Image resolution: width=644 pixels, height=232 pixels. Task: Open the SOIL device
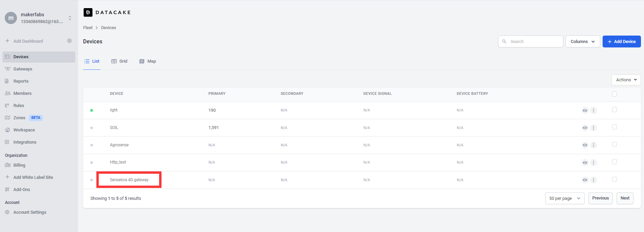click(x=114, y=128)
